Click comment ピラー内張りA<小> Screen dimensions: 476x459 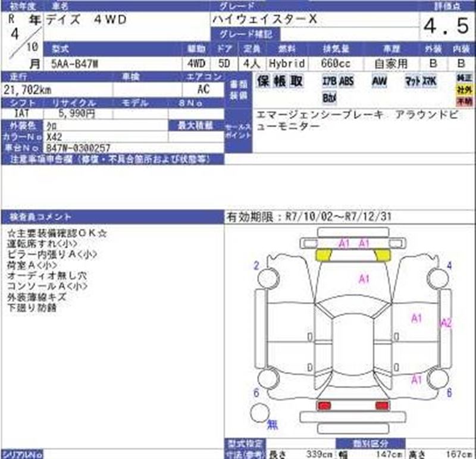(x=52, y=254)
